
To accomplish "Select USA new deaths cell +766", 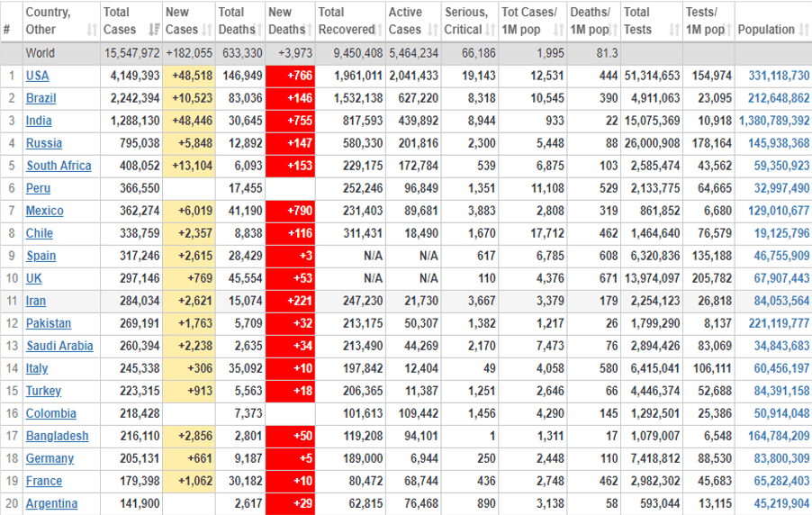I will click(x=291, y=77).
